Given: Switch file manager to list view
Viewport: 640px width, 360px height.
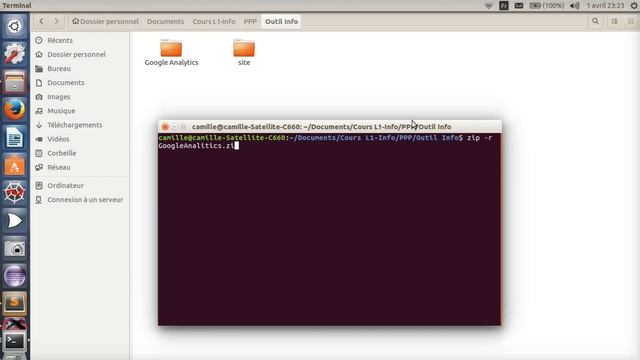Looking at the screenshot, I should [614, 21].
